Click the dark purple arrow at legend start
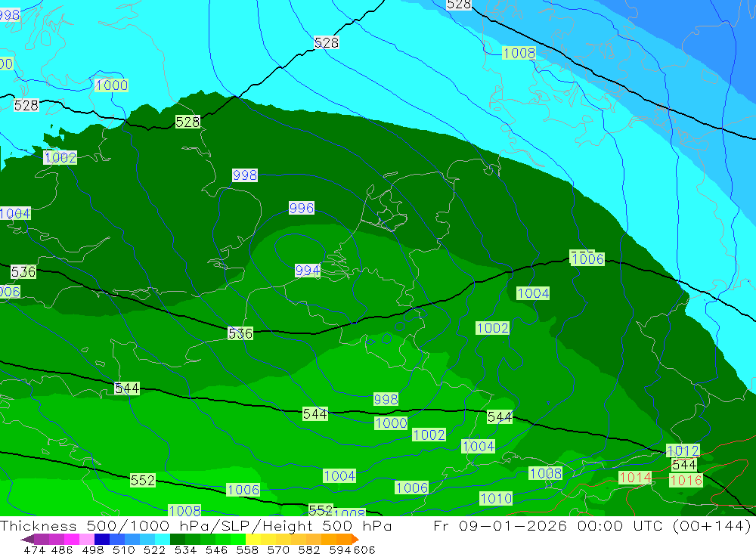 (x=27, y=539)
